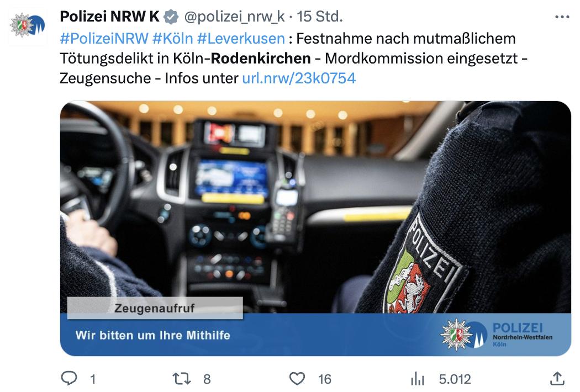Click the Polizei NRW K display name
Screen dimensions: 580x392
109,17
